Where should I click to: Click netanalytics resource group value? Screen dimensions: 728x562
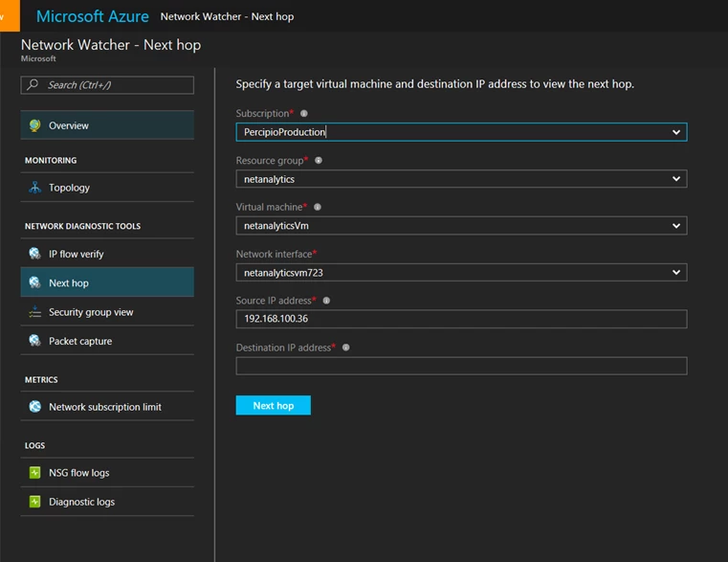click(x=269, y=179)
